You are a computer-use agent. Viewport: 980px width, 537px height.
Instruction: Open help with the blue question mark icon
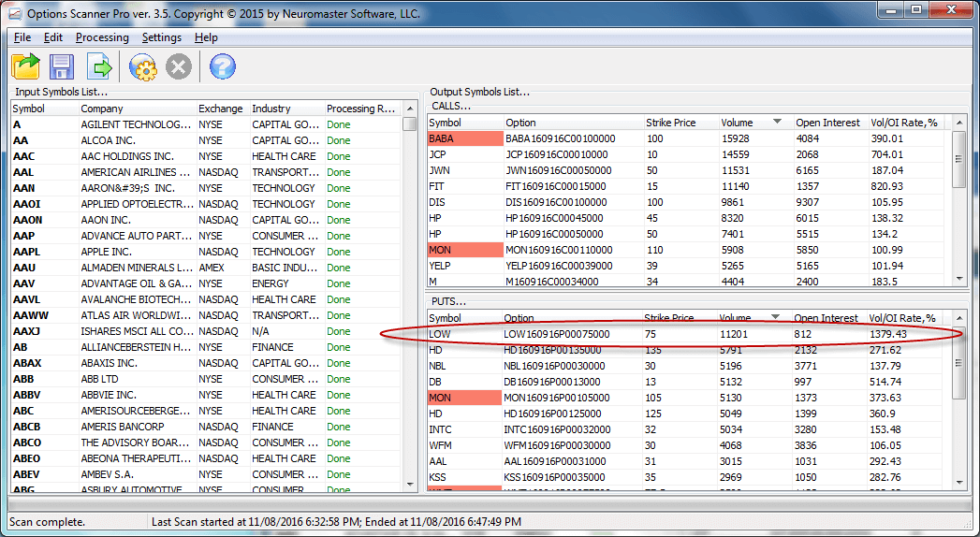[223, 66]
